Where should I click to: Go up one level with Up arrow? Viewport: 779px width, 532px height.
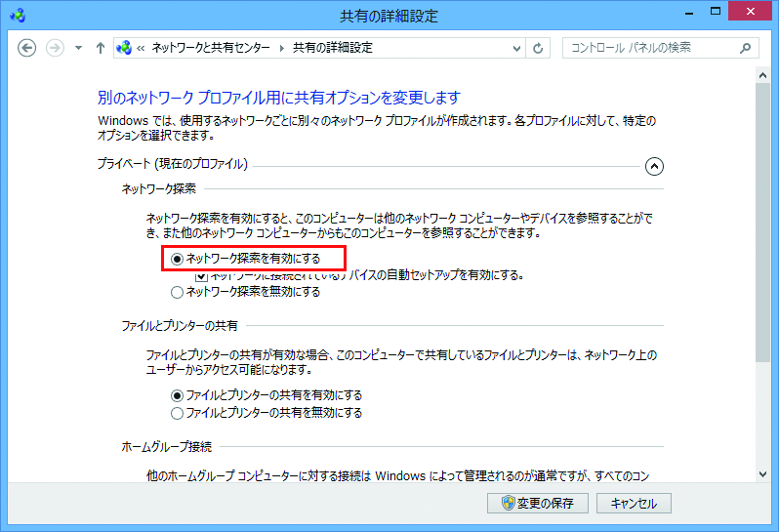click(x=101, y=48)
